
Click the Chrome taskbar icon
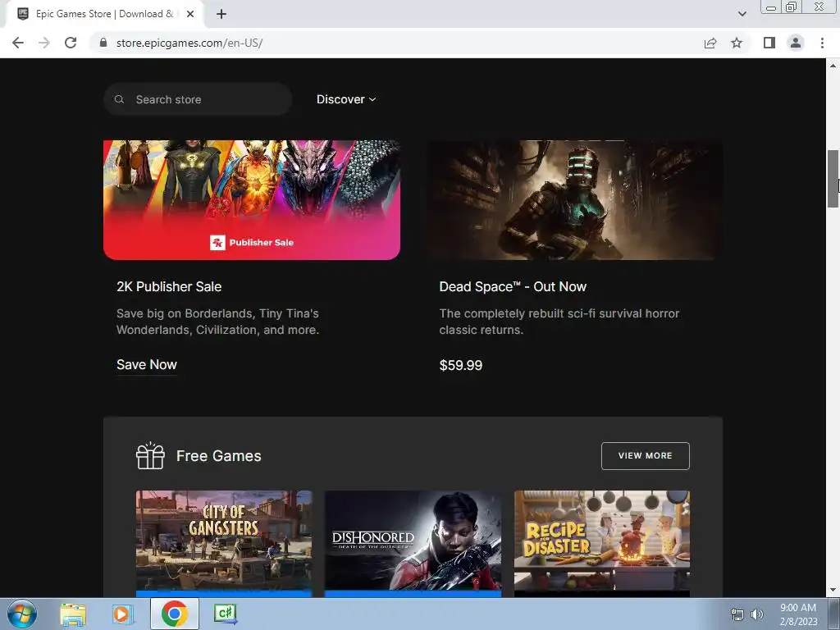[174, 614]
